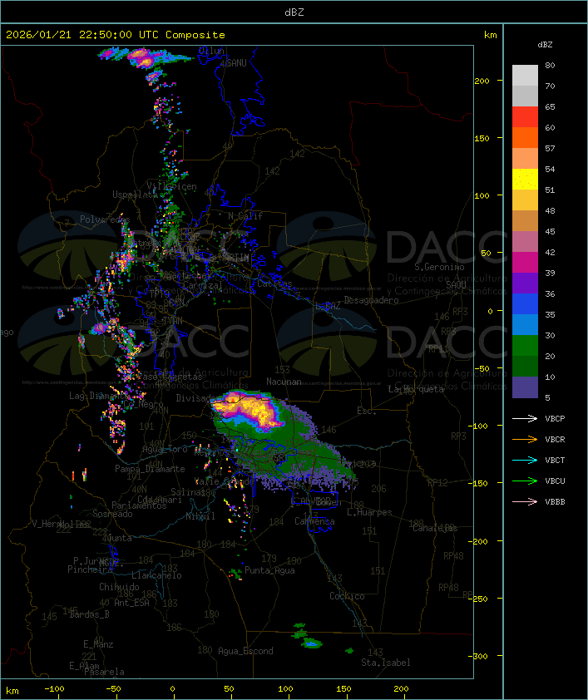Click the 'dBZ' heading above the color scale

545,45
